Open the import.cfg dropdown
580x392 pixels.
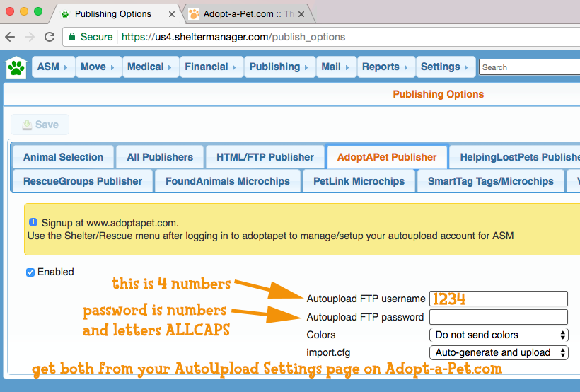[x=499, y=352]
